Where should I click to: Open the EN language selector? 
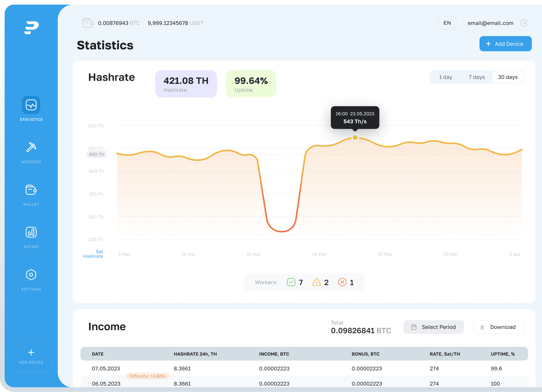pyautogui.click(x=447, y=23)
